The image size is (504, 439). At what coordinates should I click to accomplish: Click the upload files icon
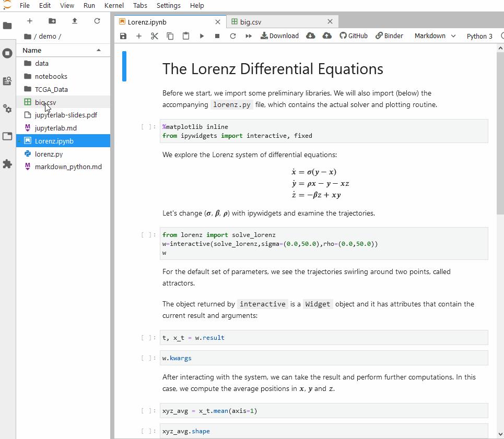(x=75, y=21)
